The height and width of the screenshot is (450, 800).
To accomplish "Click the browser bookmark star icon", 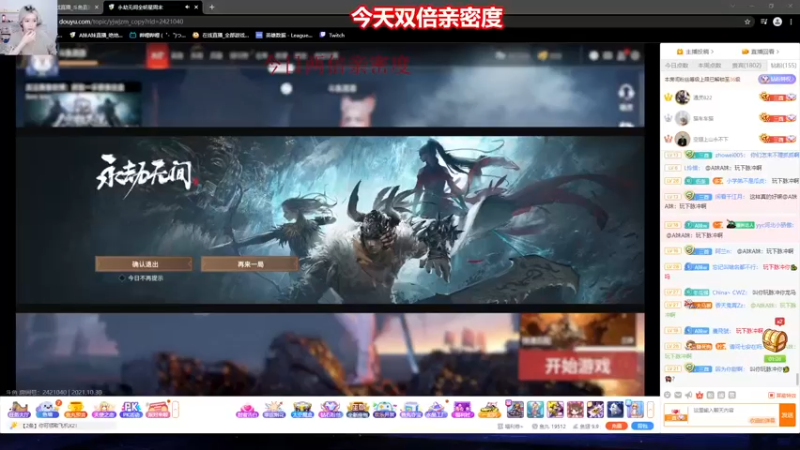I will pos(747,21).
